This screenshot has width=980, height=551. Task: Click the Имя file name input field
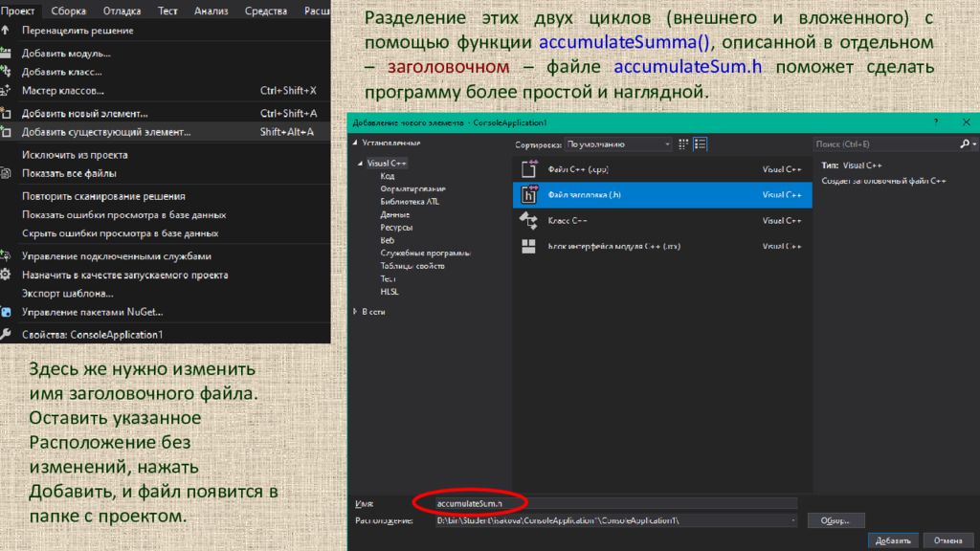coord(616,503)
